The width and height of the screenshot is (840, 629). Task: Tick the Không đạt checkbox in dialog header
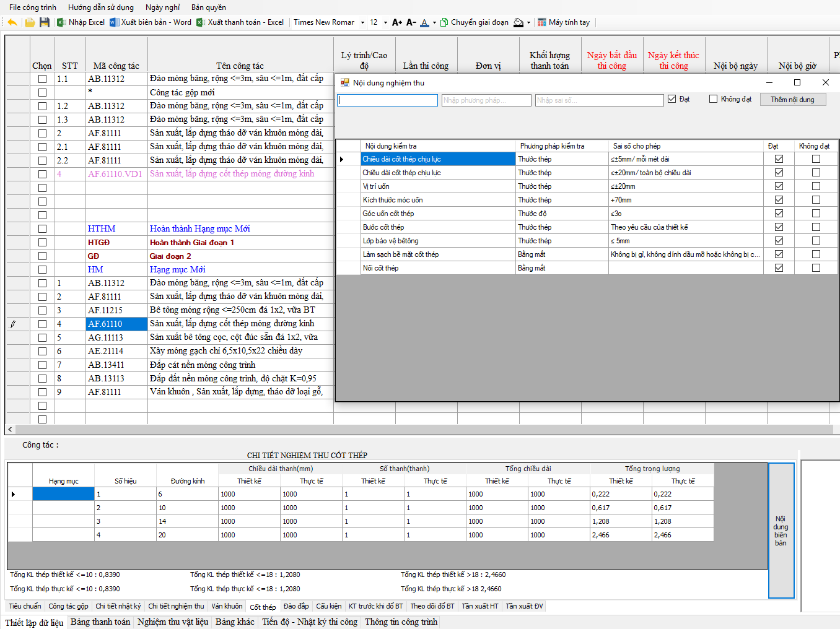(x=714, y=99)
